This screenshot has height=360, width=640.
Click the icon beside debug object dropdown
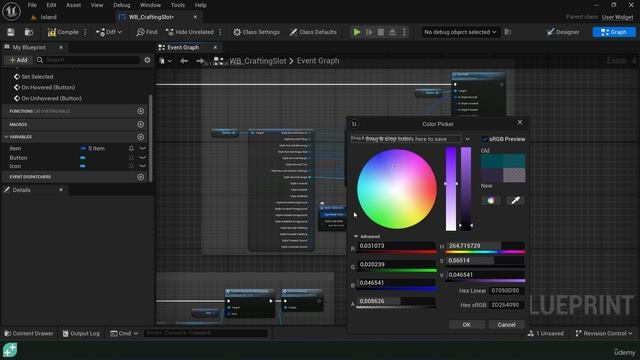click(x=508, y=32)
